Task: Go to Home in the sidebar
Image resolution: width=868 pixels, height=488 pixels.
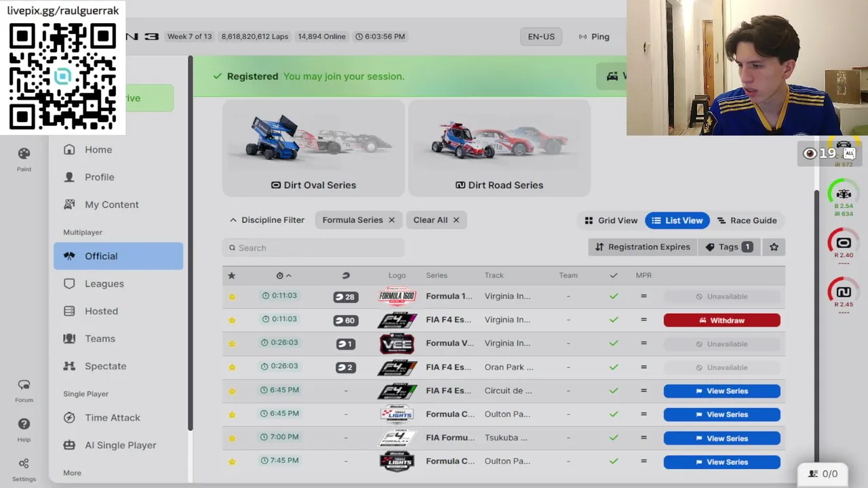Action: [x=119, y=150]
